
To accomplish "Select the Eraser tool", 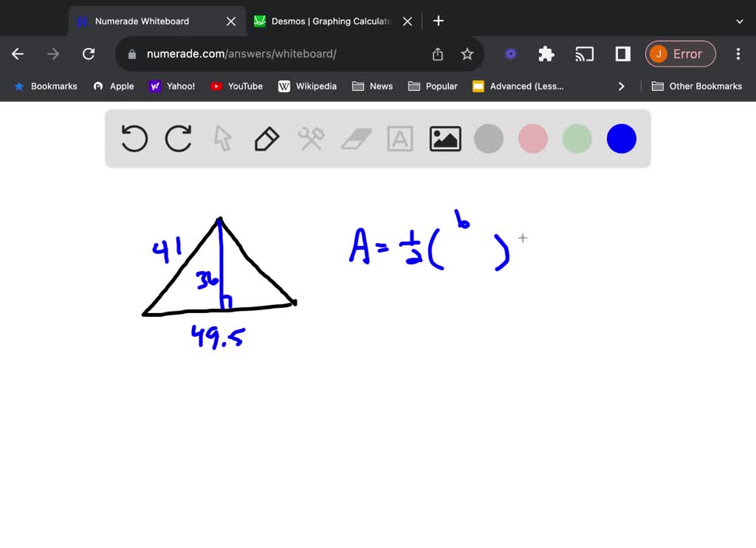I will pos(355,138).
